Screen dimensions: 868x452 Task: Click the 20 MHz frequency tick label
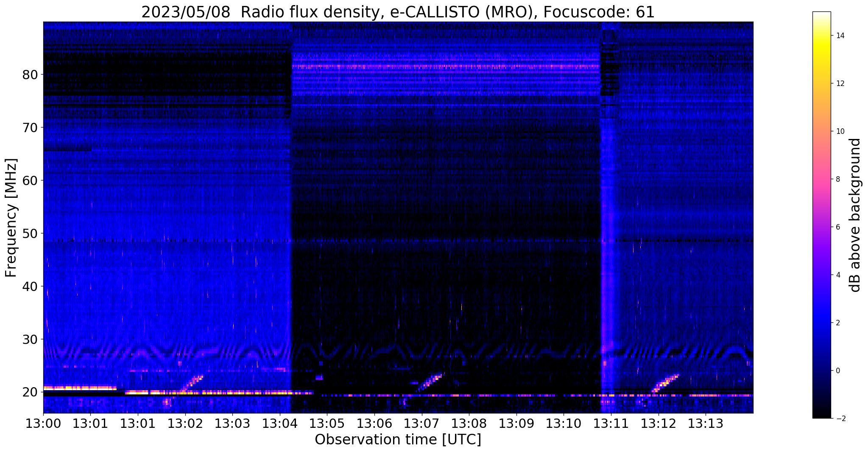click(30, 392)
